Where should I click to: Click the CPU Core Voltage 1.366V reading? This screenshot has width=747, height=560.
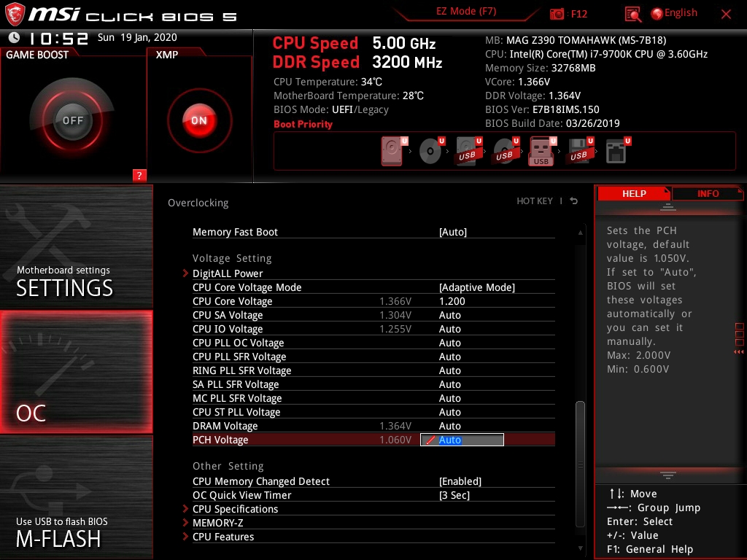tap(395, 301)
